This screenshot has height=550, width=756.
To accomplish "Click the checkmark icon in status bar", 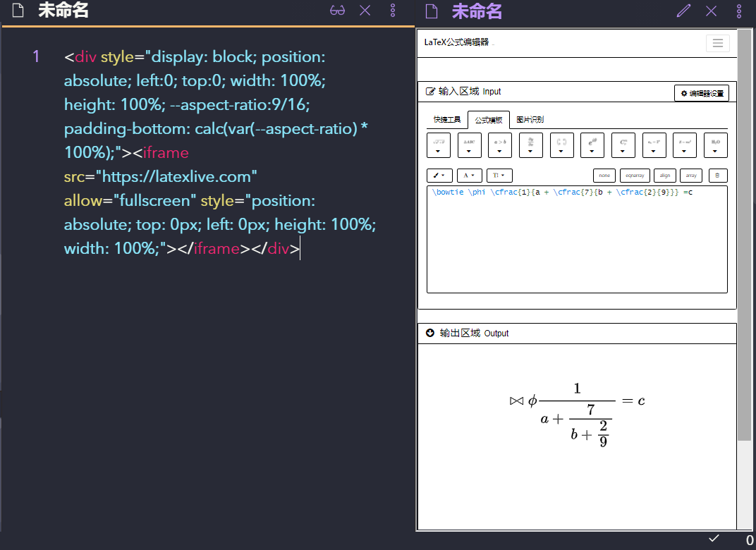I will tap(714, 539).
